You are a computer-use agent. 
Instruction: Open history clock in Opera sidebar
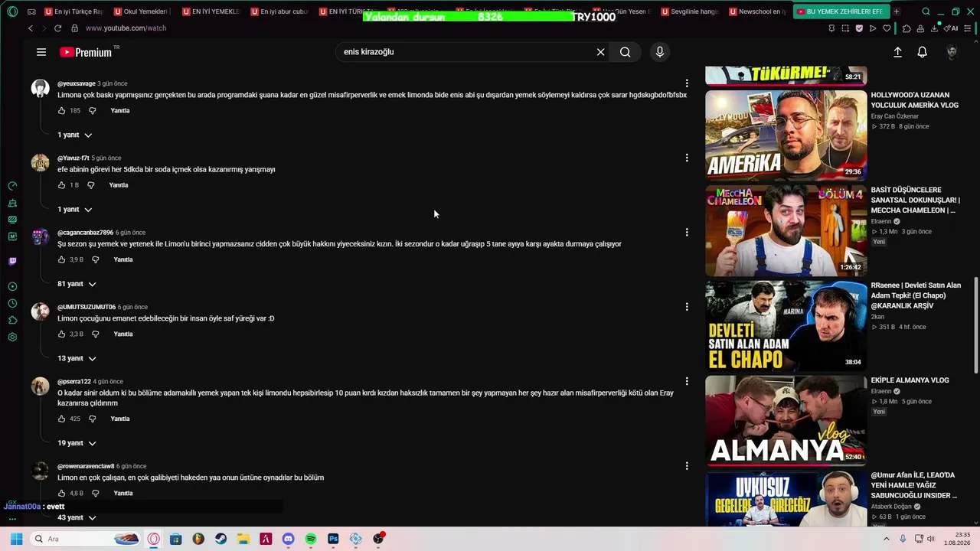tap(12, 303)
